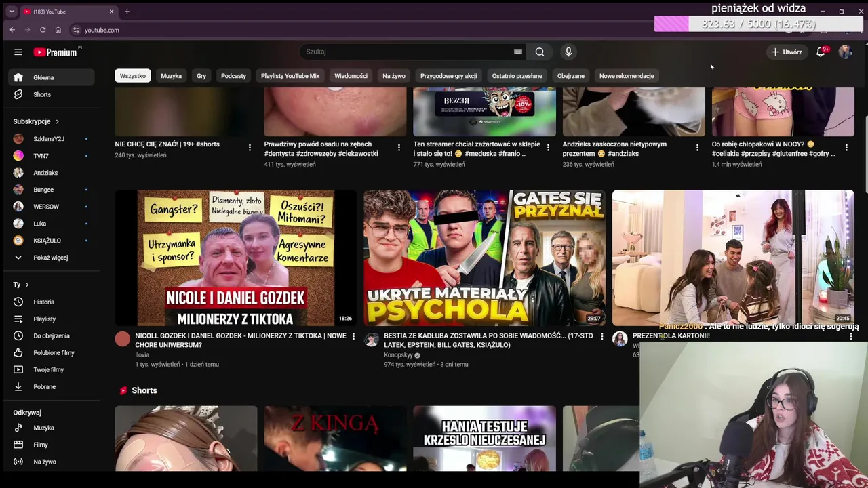Open a new browser tab
Screen dimensions: 868x488
(x=127, y=12)
